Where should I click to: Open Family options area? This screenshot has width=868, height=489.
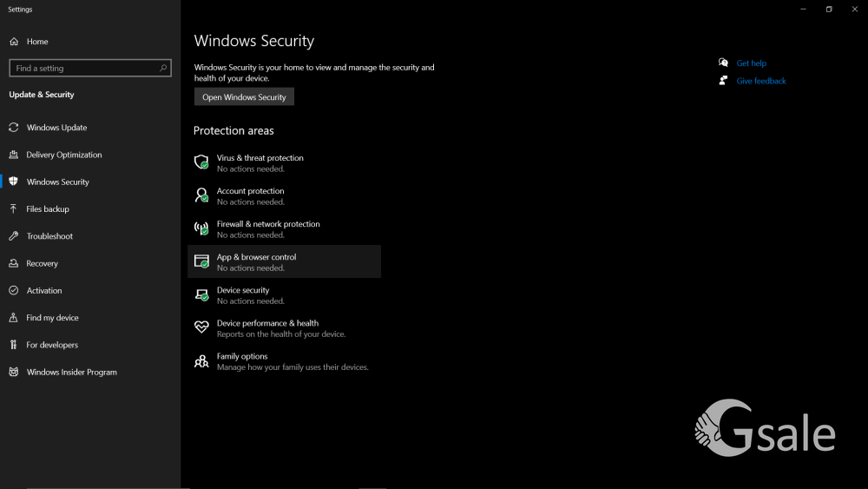click(284, 361)
